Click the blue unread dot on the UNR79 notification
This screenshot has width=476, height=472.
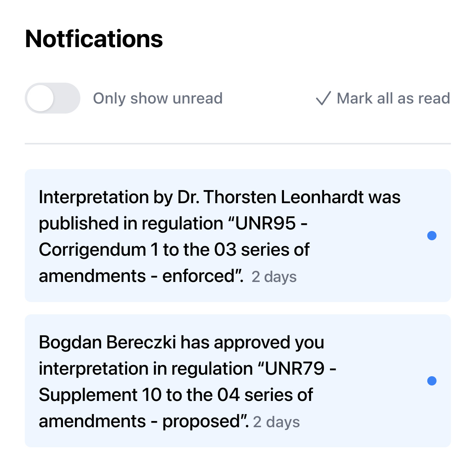coord(432,381)
